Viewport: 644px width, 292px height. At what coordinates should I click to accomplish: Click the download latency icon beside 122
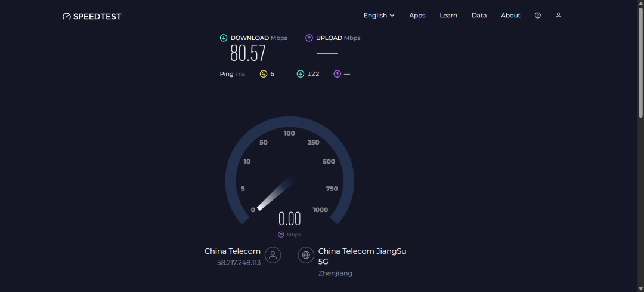(x=300, y=74)
